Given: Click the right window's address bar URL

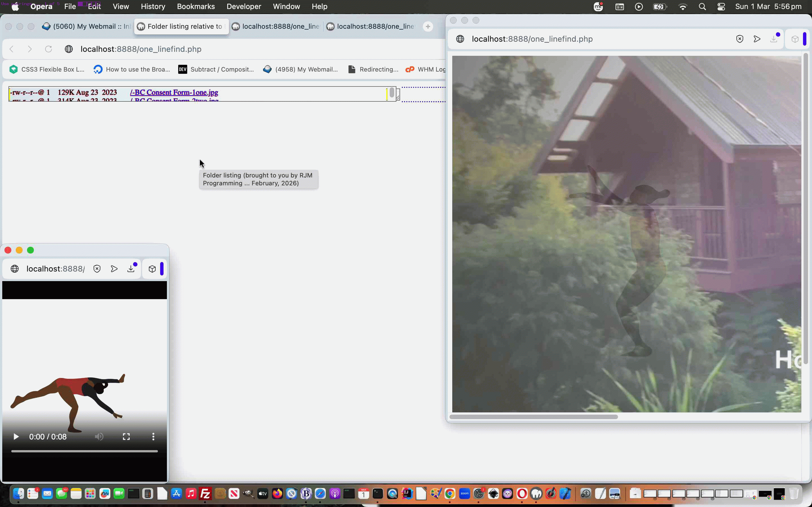Looking at the screenshot, I should (532, 39).
